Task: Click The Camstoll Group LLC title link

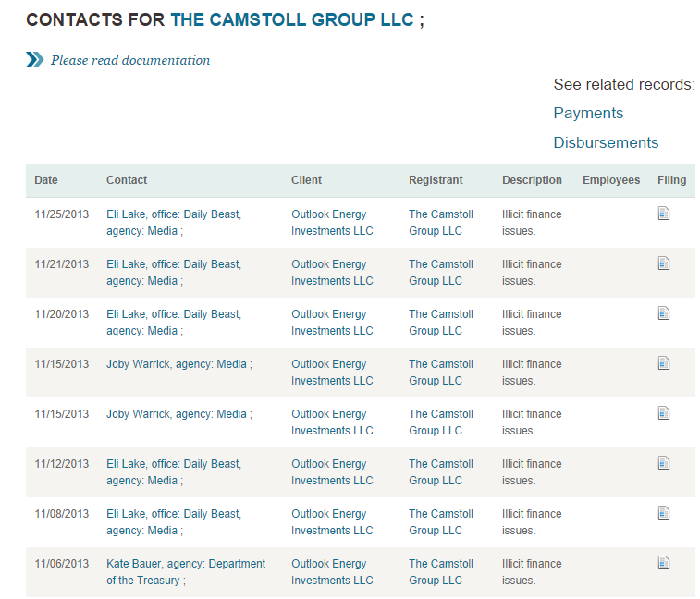Action: 292,19
